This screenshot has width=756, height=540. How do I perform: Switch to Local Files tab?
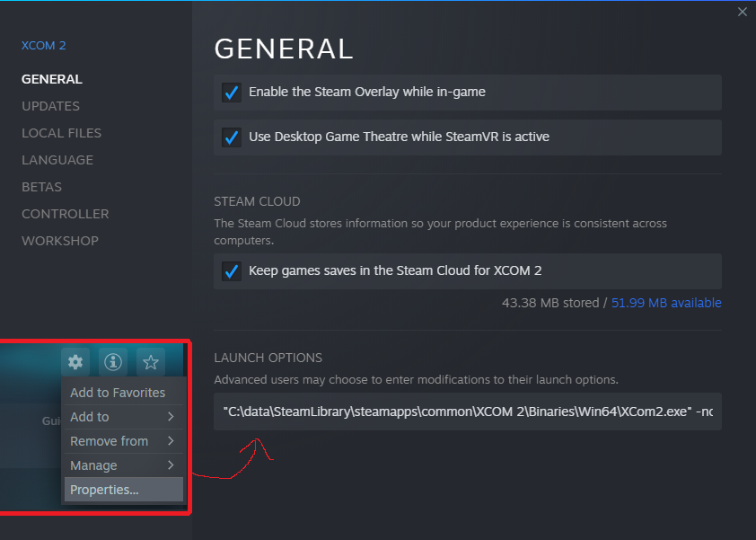coord(61,133)
